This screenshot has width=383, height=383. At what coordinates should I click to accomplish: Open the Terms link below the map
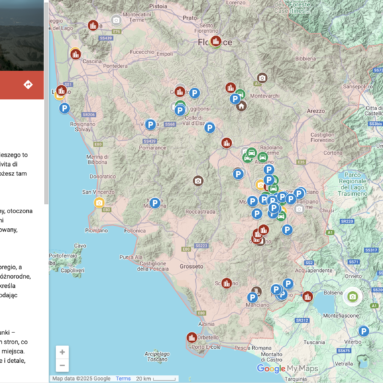pyautogui.click(x=123, y=379)
